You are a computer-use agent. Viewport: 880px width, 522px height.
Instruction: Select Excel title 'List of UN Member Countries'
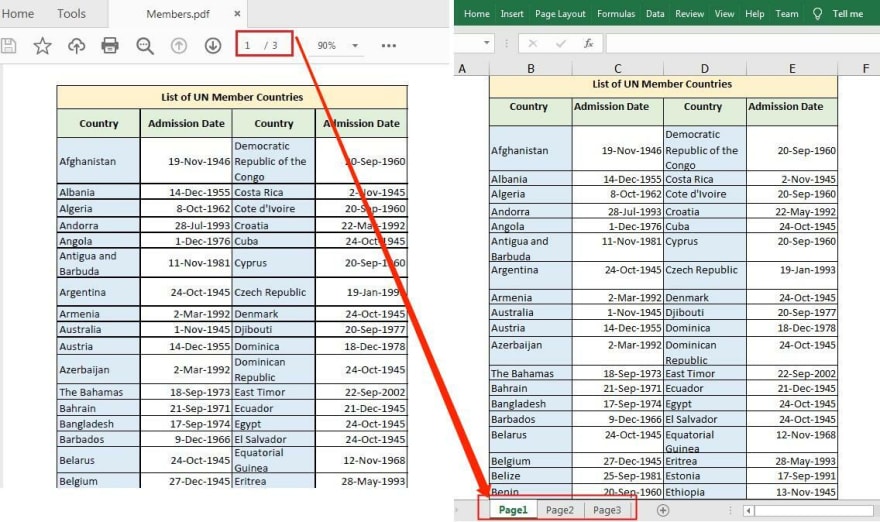pyautogui.click(x=663, y=85)
